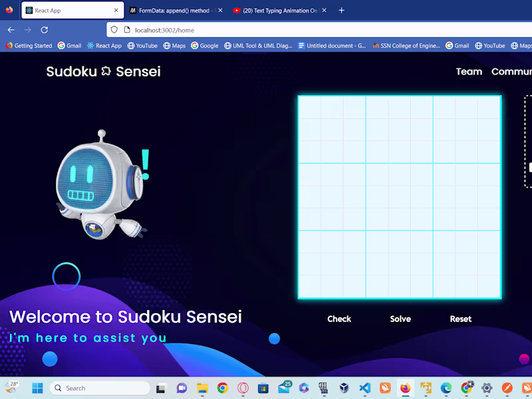Open the React App bookmark
Image resolution: width=532 pixels, height=399 pixels.
(x=104, y=45)
